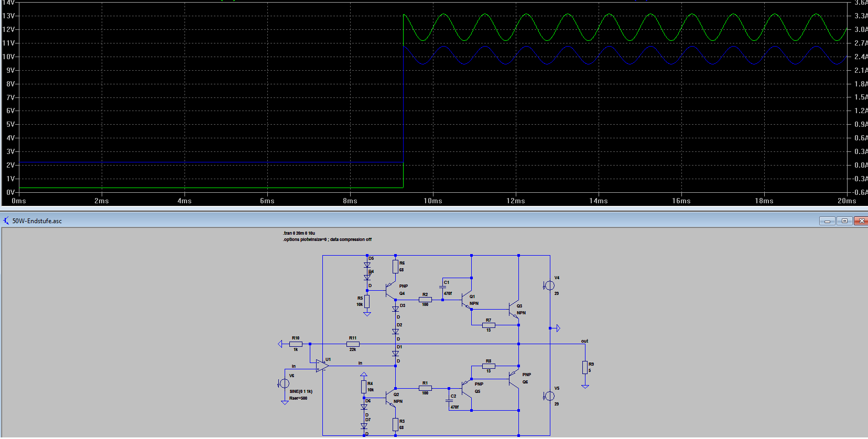Select resistor R1 100 ohm symbol
The width and height of the screenshot is (868, 439).
click(x=425, y=388)
